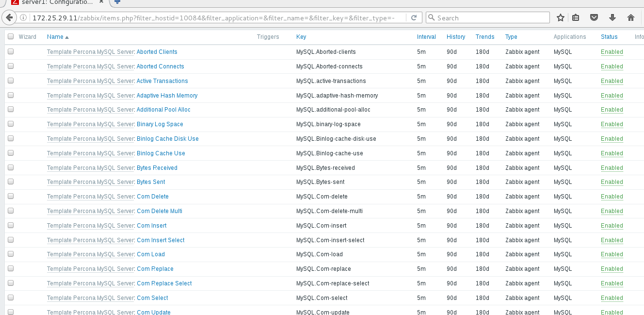Open template link in Aborted Clients row

click(90, 52)
